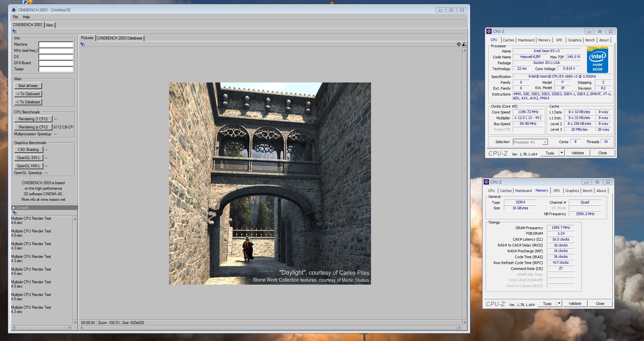Open Graphics tab in lower CPU-Z window
The height and width of the screenshot is (341, 644).
point(572,191)
